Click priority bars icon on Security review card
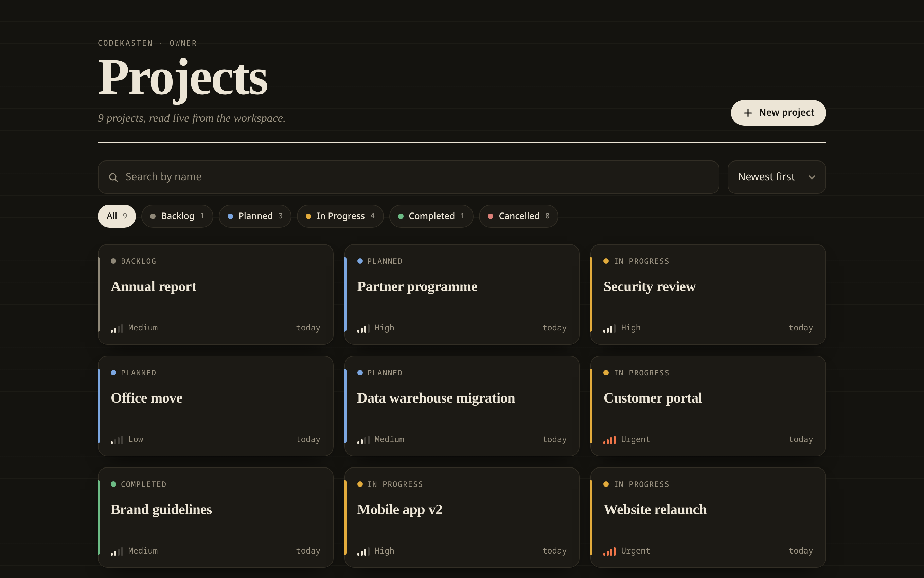This screenshot has height=578, width=924. (609, 328)
